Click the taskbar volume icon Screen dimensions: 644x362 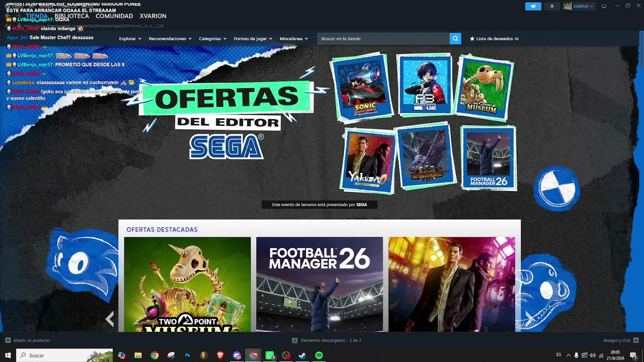point(593,355)
